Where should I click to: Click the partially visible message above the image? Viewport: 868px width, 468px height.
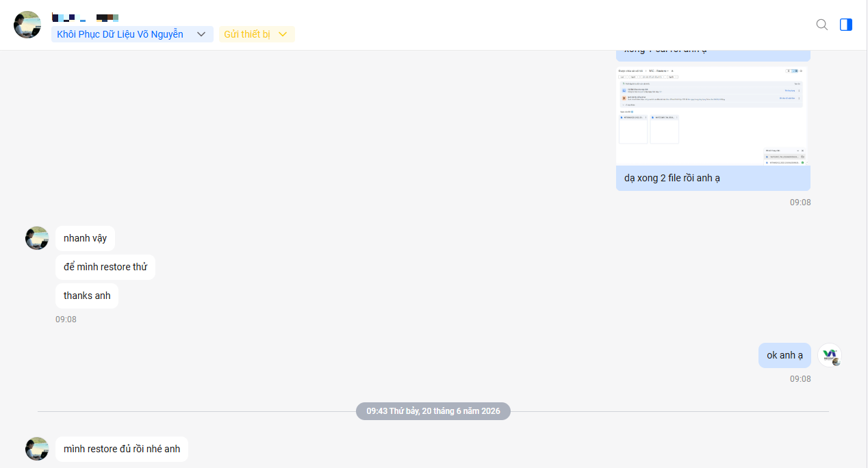click(713, 55)
